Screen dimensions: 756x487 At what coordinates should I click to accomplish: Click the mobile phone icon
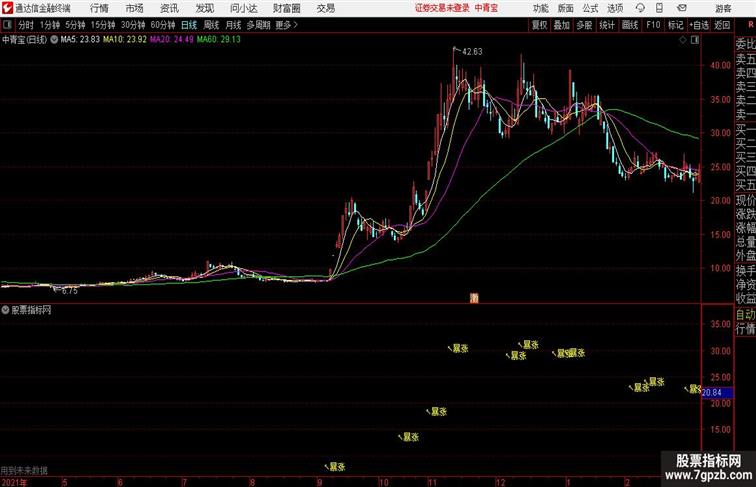659,8
